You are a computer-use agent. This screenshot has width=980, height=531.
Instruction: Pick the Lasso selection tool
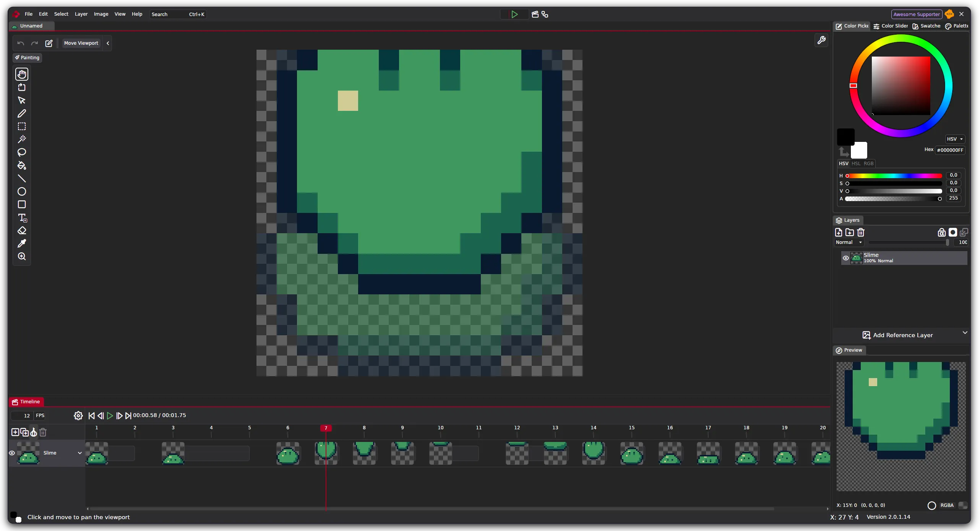coord(22,152)
